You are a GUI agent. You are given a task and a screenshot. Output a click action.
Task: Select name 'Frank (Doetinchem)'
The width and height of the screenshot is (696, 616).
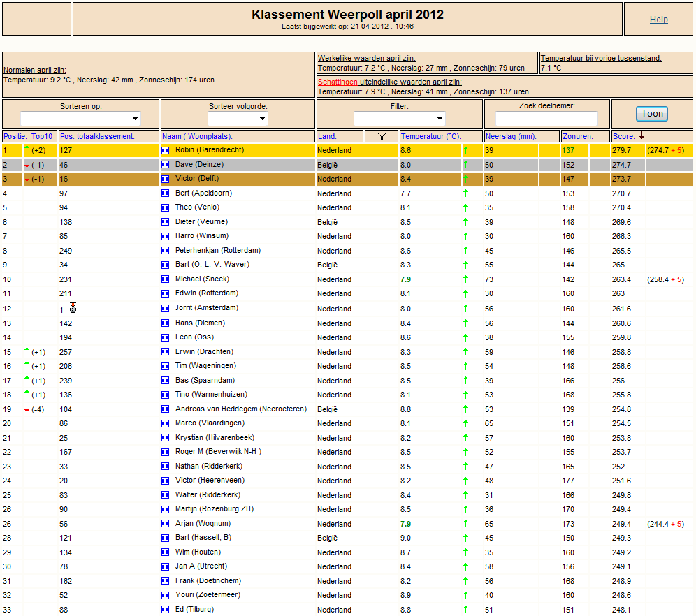pyautogui.click(x=208, y=581)
